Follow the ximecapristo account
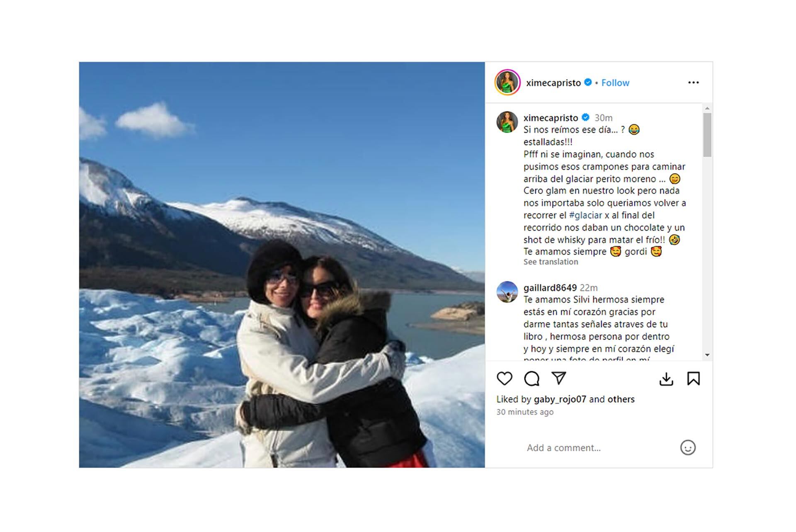 [615, 83]
